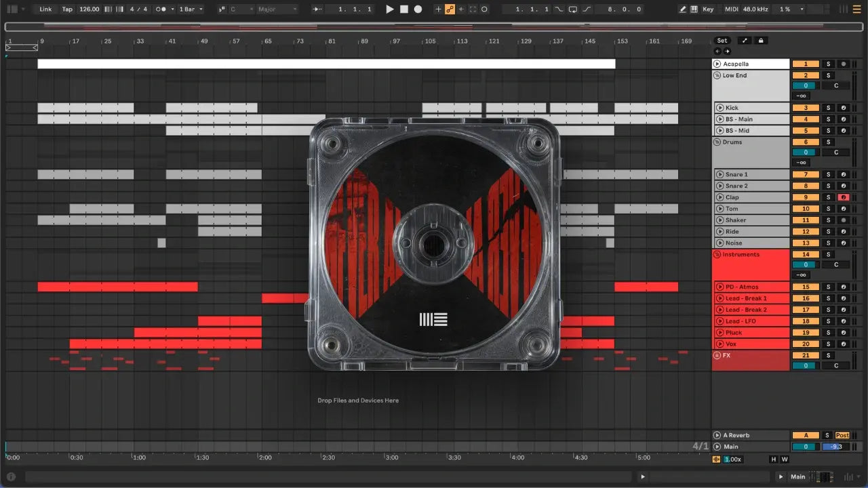
Task: Click the Stop button in transport
Action: tap(404, 9)
